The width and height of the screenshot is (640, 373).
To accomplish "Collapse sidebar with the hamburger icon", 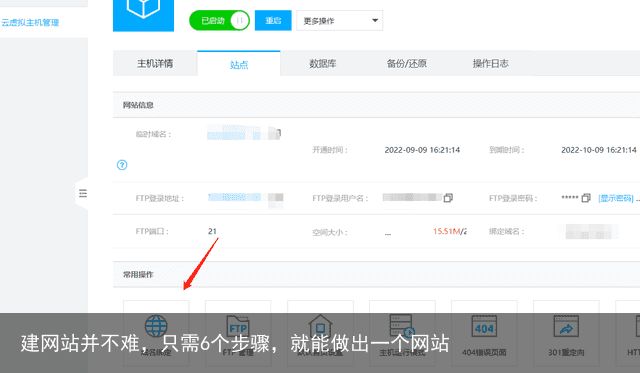I will pyautogui.click(x=83, y=193).
